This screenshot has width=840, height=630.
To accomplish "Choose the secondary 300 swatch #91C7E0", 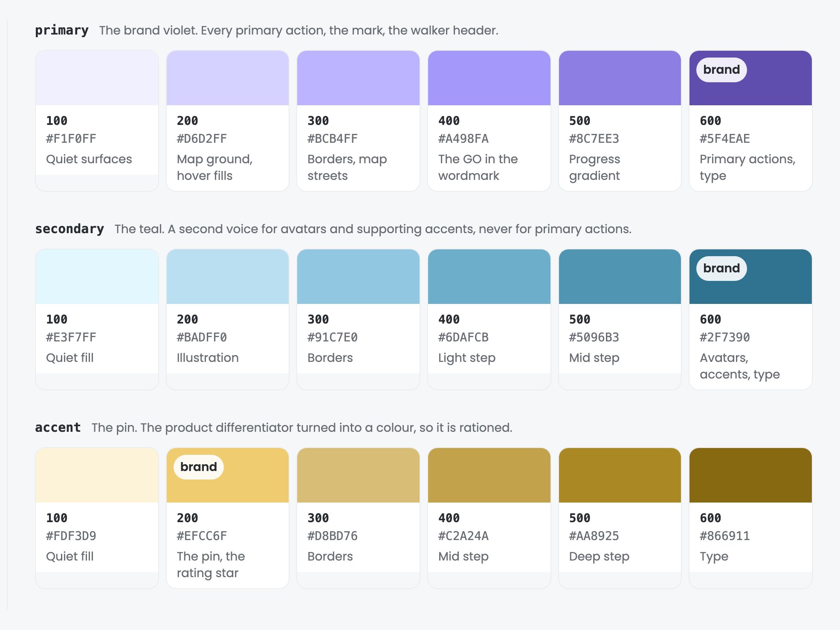I will pyautogui.click(x=358, y=277).
